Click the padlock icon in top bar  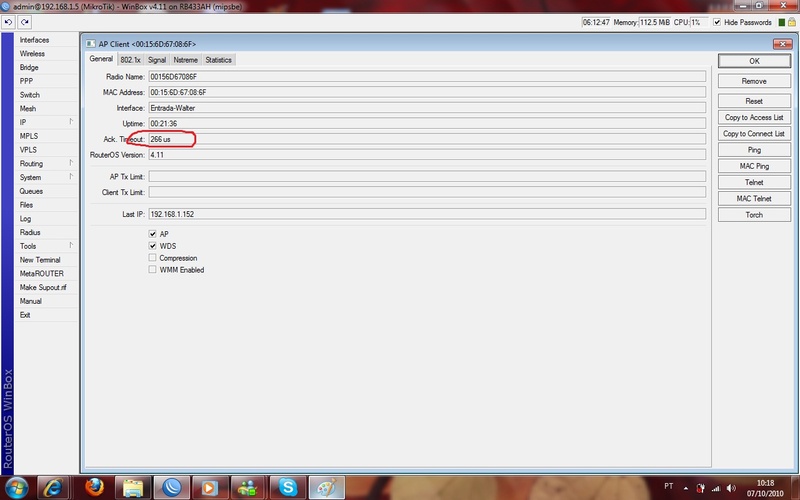point(792,22)
